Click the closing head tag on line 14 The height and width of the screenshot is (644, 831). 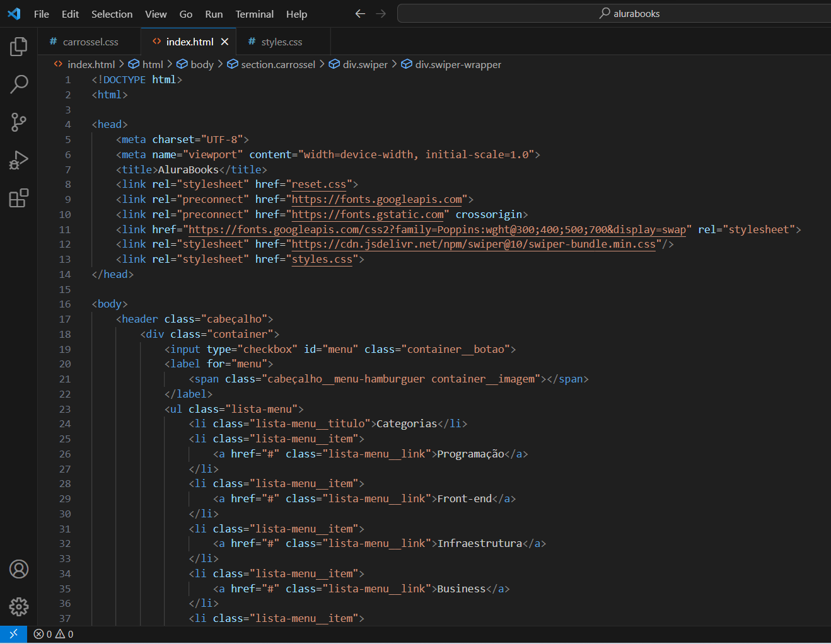(x=113, y=275)
